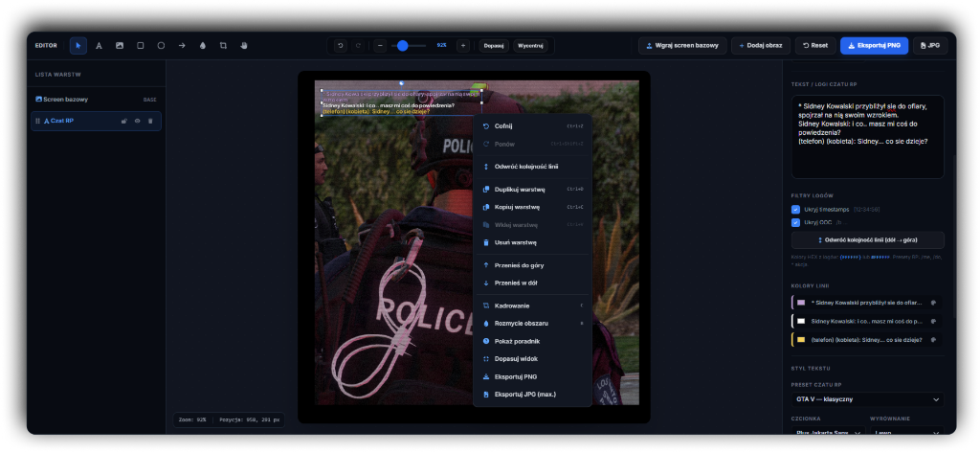Click white color swatch of second line
Screen dimensions: 980x453
coord(801,321)
